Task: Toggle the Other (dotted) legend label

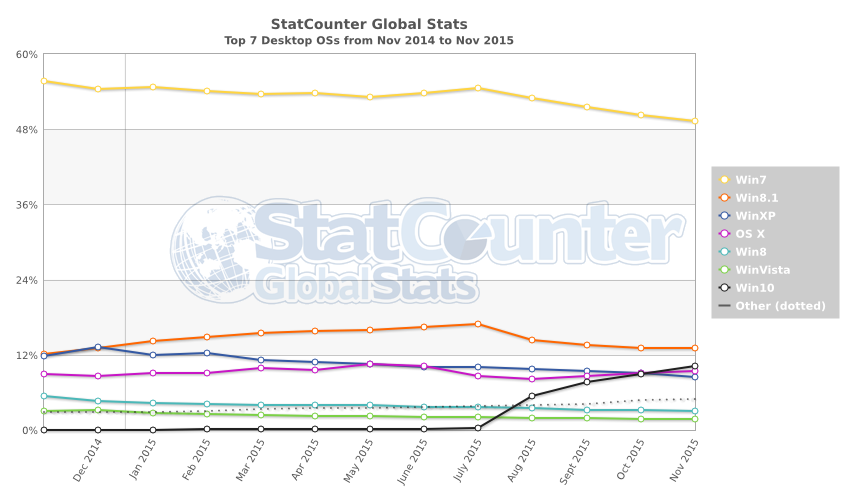Action: pyautogui.click(x=780, y=305)
